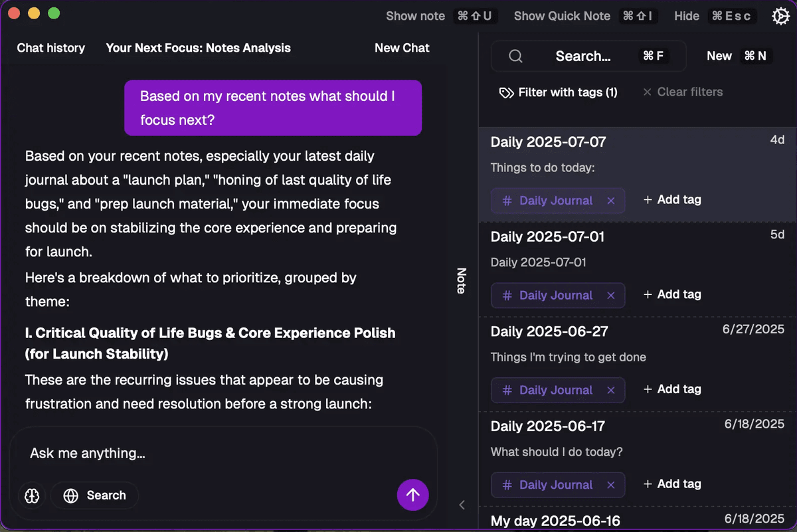Remove Daily Journal tag from Daily 2025-07-07
This screenshot has height=532, width=797.
[x=611, y=201]
